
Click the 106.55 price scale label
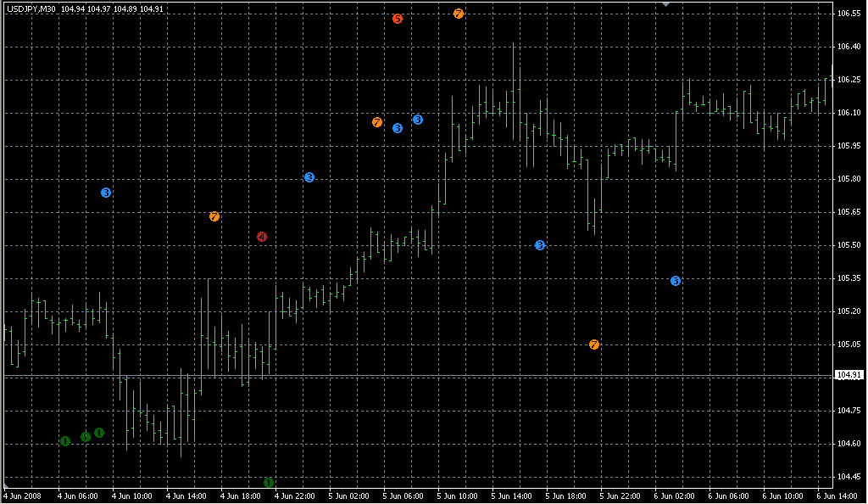[849, 14]
